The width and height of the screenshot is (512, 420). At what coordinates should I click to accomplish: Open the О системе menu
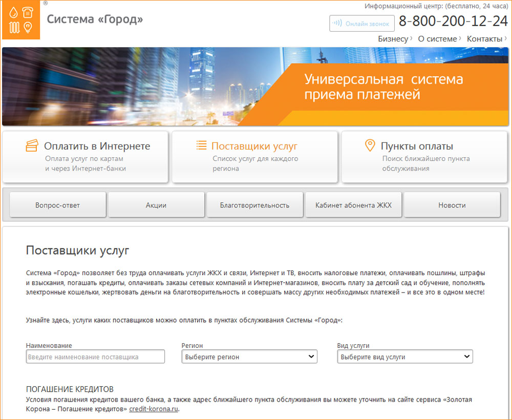click(437, 39)
